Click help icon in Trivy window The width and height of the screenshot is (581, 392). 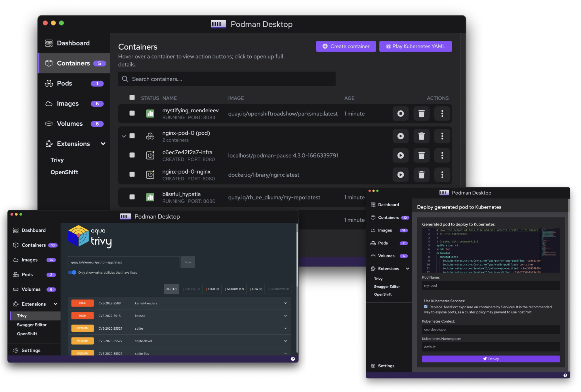coord(293,359)
